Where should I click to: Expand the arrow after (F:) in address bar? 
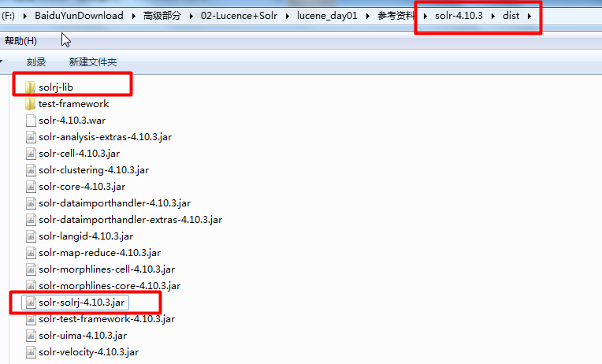click(25, 16)
